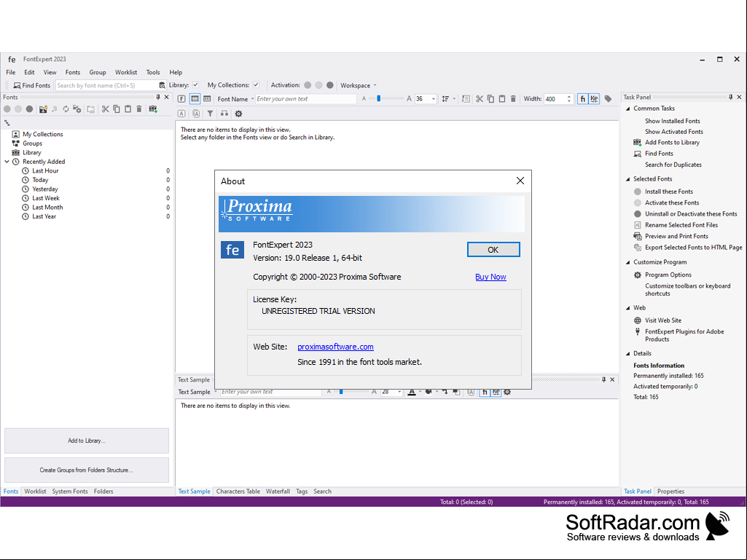
Task: Click OK in the About dialog
Action: [493, 250]
